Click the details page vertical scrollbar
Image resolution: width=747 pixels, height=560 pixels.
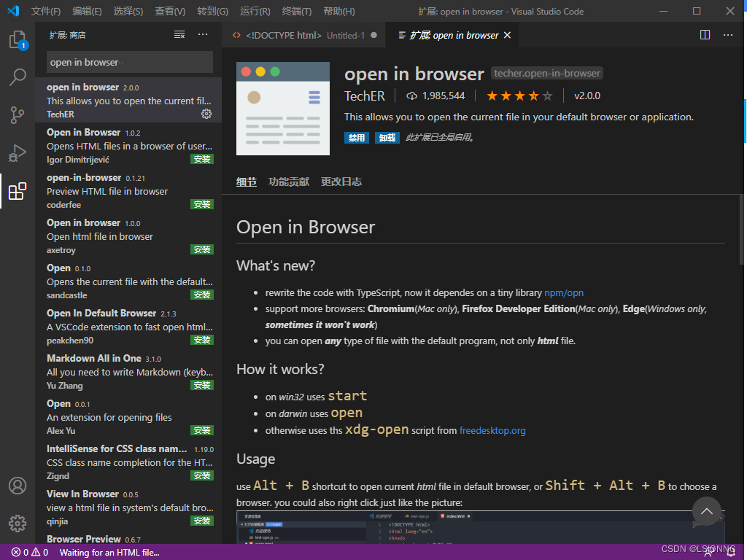click(742, 228)
